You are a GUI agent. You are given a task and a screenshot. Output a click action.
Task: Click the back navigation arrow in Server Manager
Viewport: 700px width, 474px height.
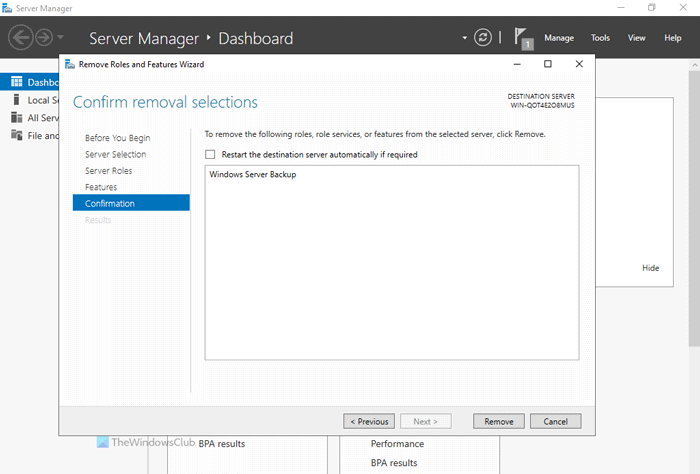point(21,37)
